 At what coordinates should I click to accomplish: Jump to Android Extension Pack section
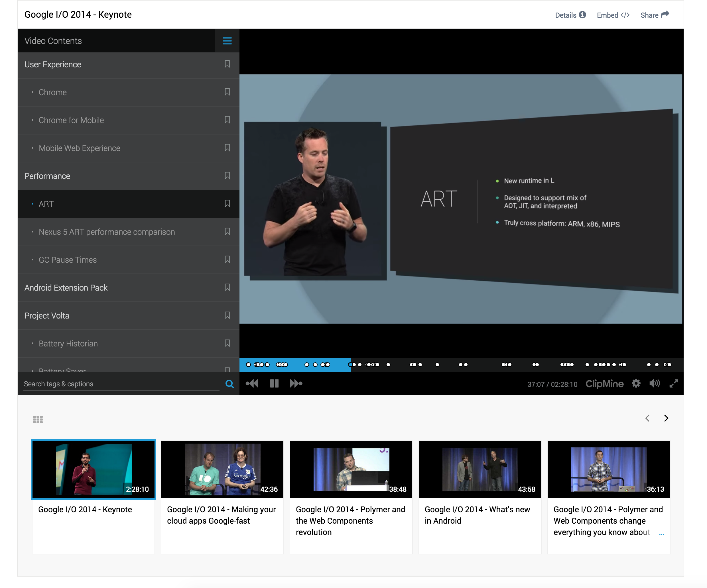pyautogui.click(x=66, y=288)
